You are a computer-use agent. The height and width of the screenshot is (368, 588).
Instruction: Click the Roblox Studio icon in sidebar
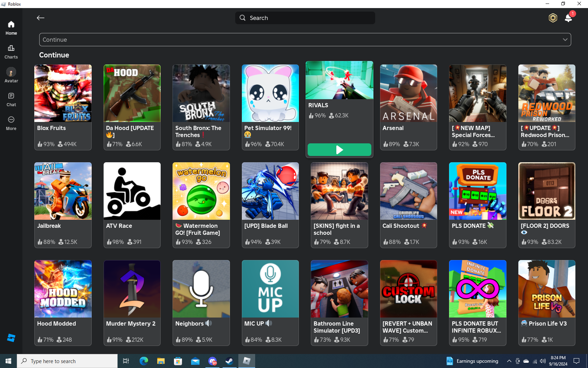click(11, 338)
